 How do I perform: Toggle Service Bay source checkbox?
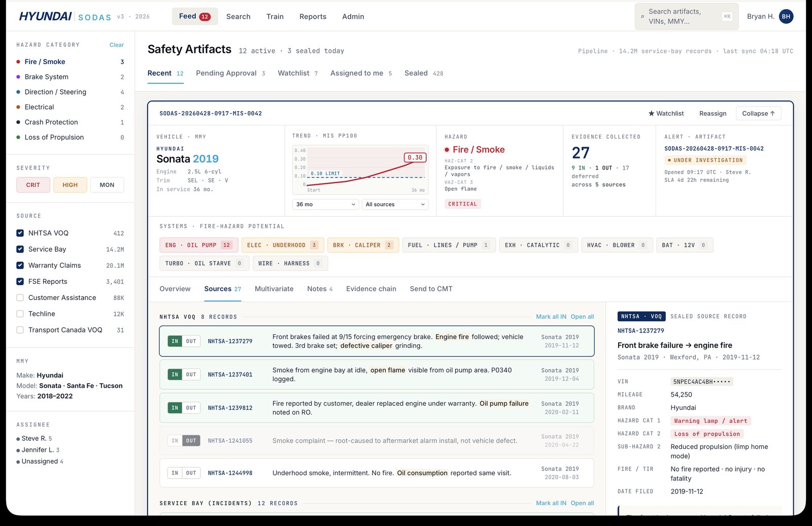[x=20, y=249]
